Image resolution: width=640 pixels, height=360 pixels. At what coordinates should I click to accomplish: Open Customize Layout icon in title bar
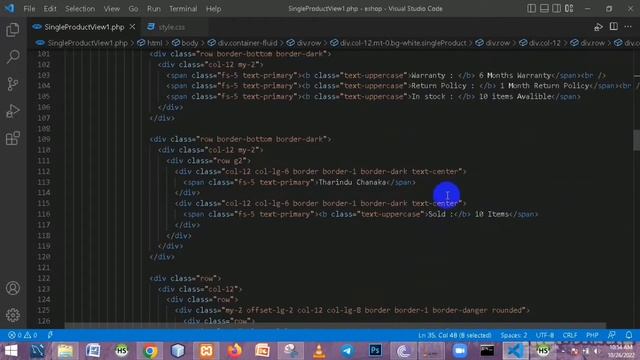coord(569,9)
